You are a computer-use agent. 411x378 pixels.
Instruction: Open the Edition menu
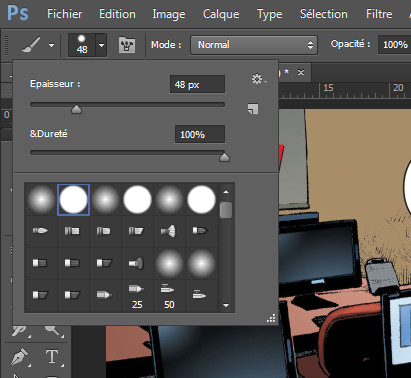[x=117, y=14]
